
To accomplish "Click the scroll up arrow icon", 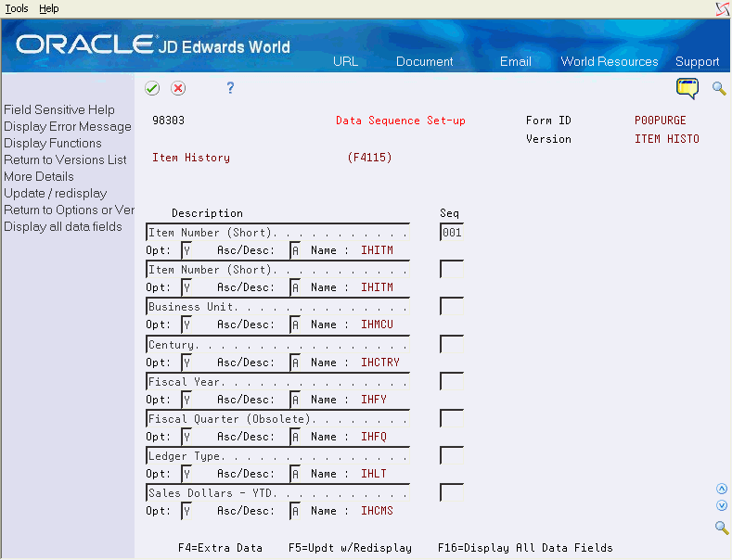I will (722, 489).
